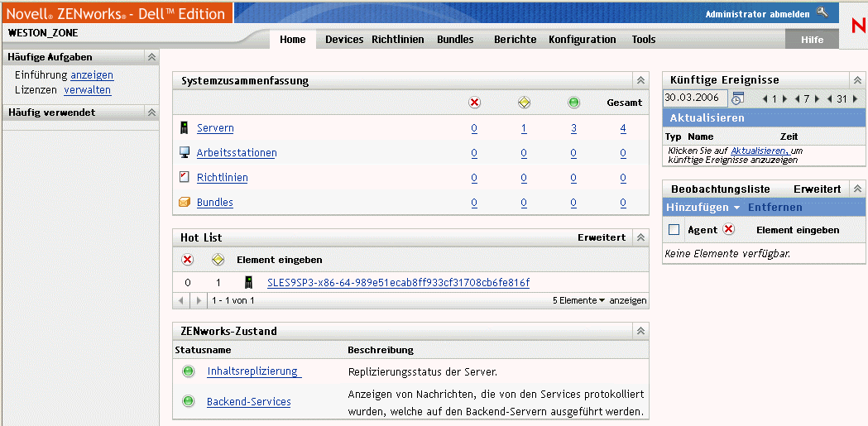Click Erweitert in the Beobachtungsliste header
Image resolution: width=868 pixels, height=426 pixels.
(817, 189)
